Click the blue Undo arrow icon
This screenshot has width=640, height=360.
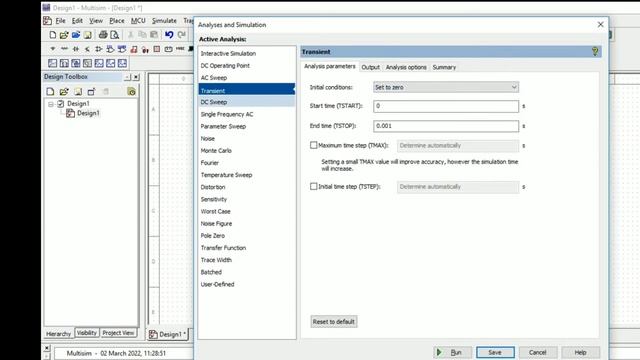(169, 35)
